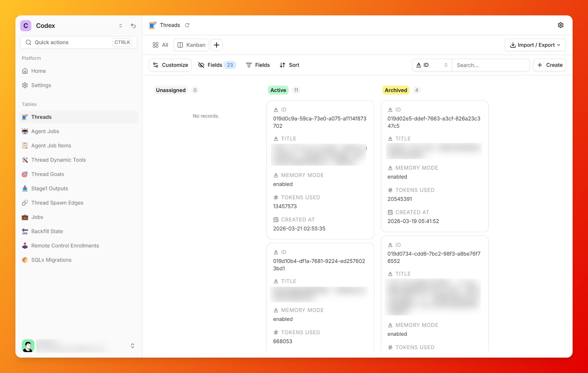This screenshot has height=373, width=588.
Task: Open the Fields filter button
Action: (258, 65)
